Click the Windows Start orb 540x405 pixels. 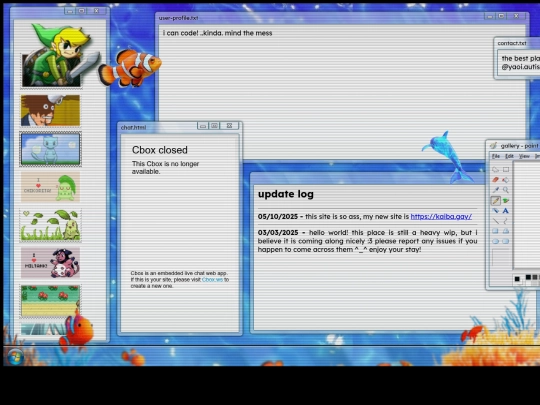[x=15, y=356]
